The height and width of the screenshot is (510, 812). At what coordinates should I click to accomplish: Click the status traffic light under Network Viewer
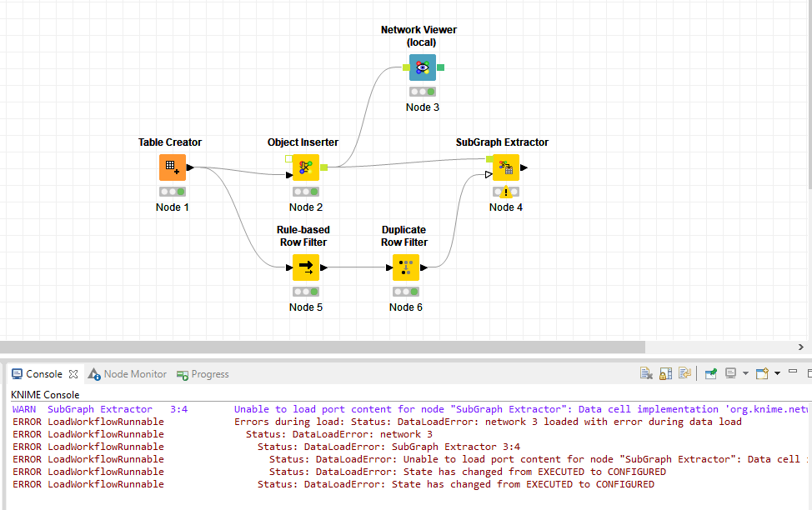pos(423,92)
